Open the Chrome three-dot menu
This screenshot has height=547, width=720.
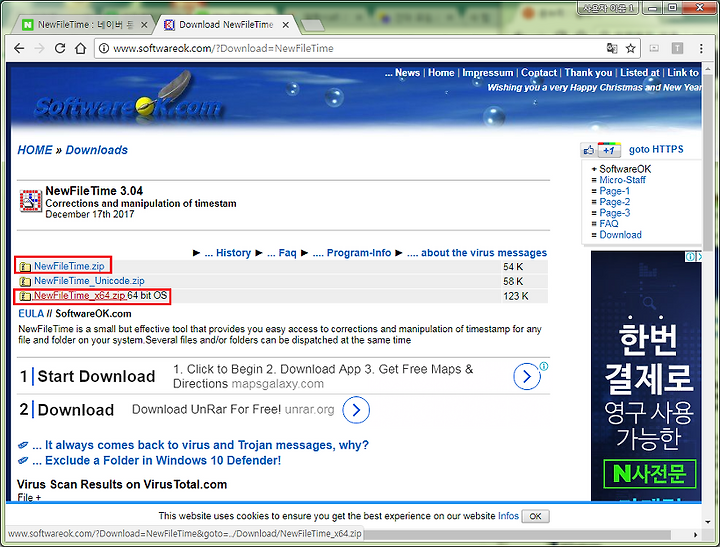click(x=701, y=48)
